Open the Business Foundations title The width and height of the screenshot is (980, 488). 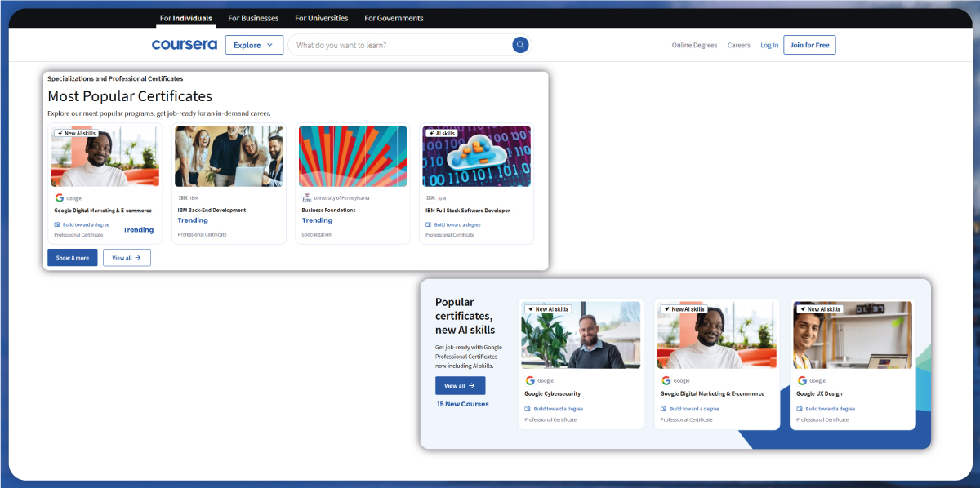[328, 210]
